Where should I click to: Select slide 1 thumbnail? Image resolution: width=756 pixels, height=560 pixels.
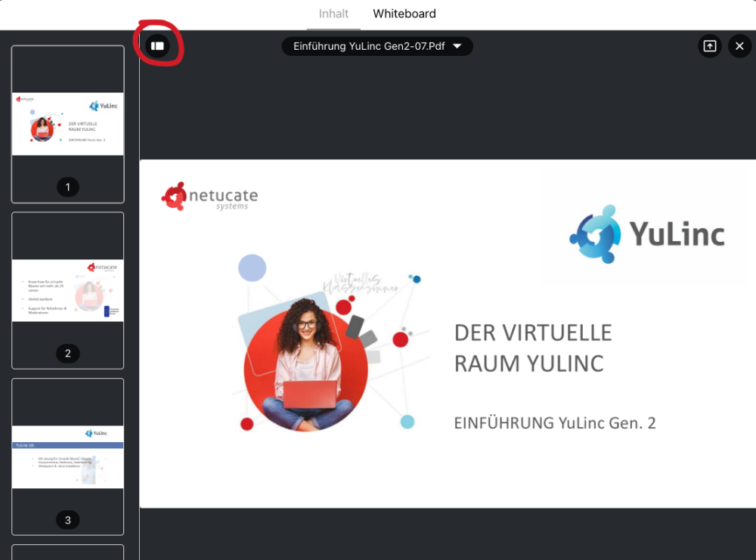pos(67,125)
